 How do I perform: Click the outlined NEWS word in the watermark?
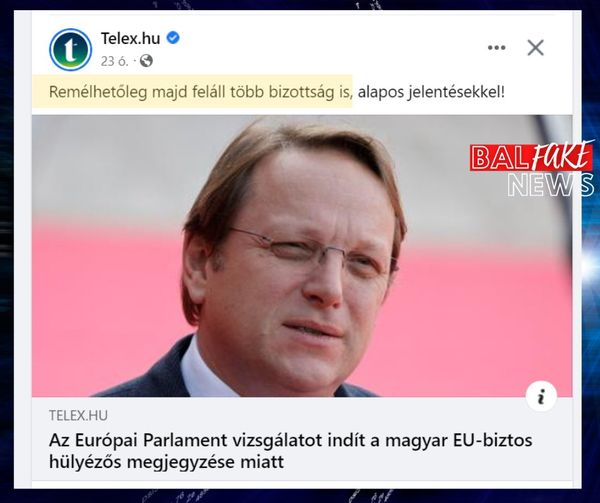[x=551, y=185]
